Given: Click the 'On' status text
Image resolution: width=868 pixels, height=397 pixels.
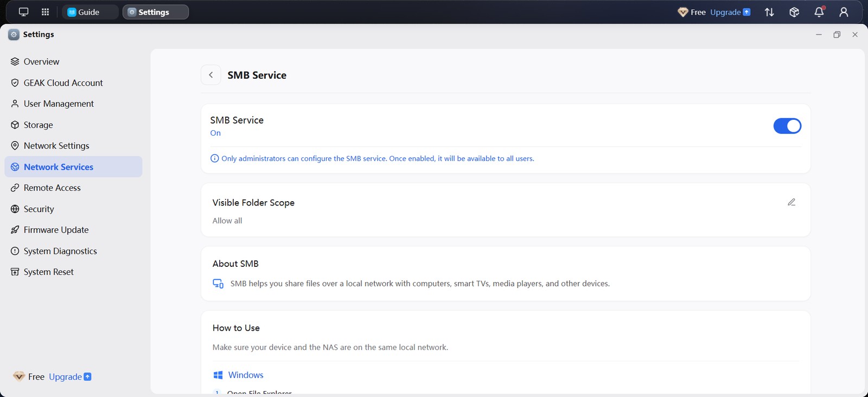Looking at the screenshot, I should pos(215,133).
